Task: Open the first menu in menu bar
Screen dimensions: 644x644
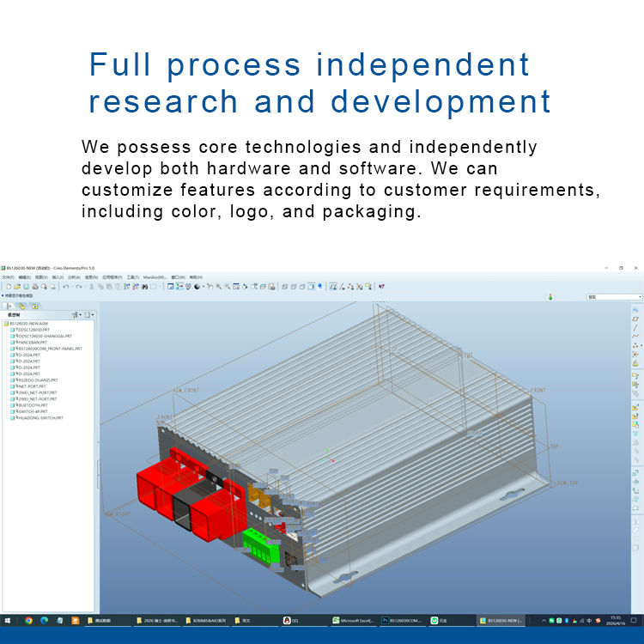Action: [8, 277]
